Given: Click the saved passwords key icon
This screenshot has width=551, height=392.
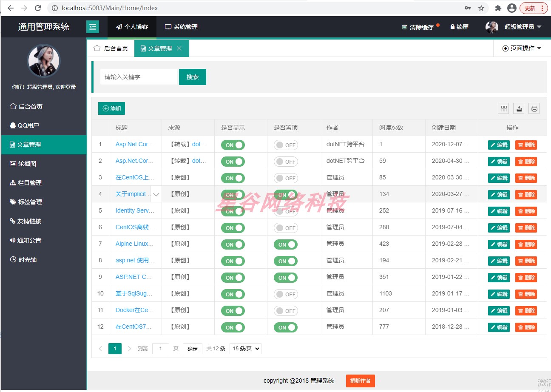Looking at the screenshot, I should point(468,8).
